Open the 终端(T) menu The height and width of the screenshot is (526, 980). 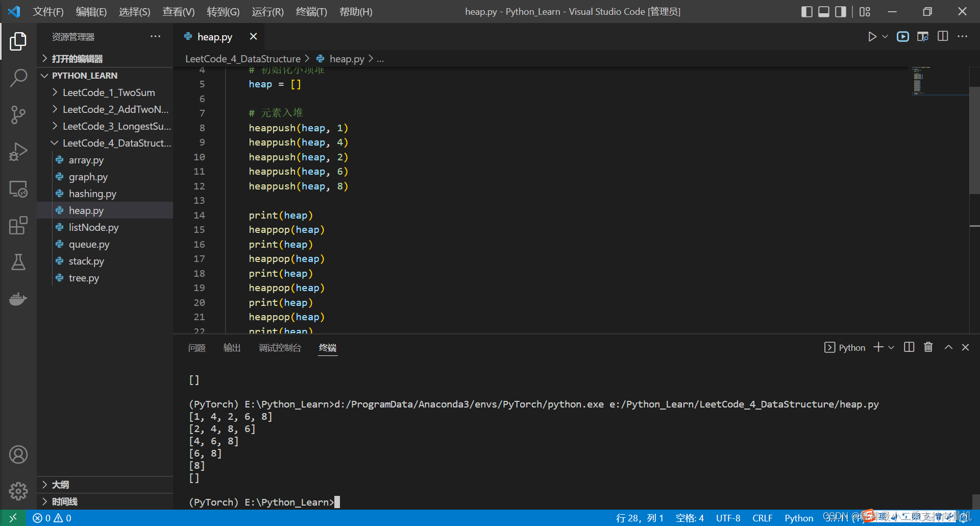coord(311,12)
